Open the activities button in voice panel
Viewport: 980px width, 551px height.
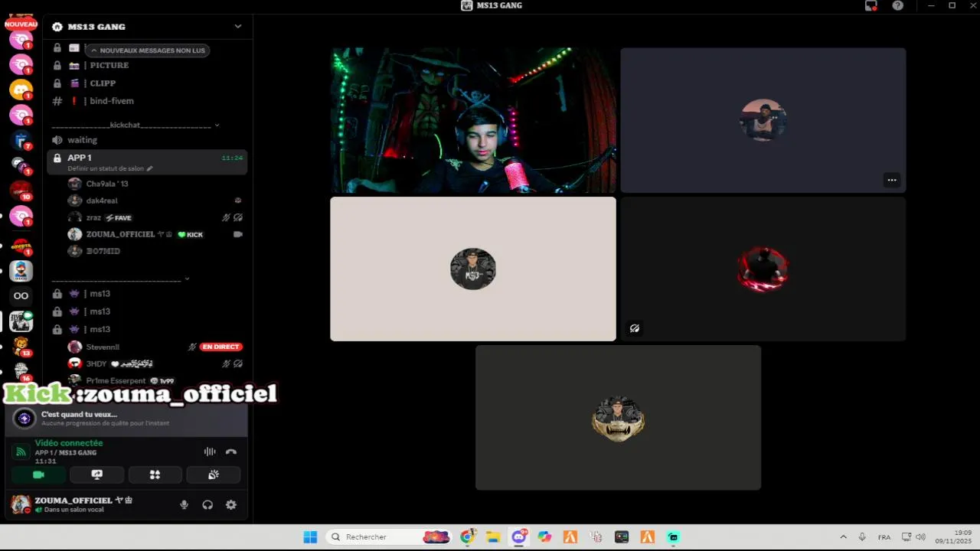coord(155,475)
